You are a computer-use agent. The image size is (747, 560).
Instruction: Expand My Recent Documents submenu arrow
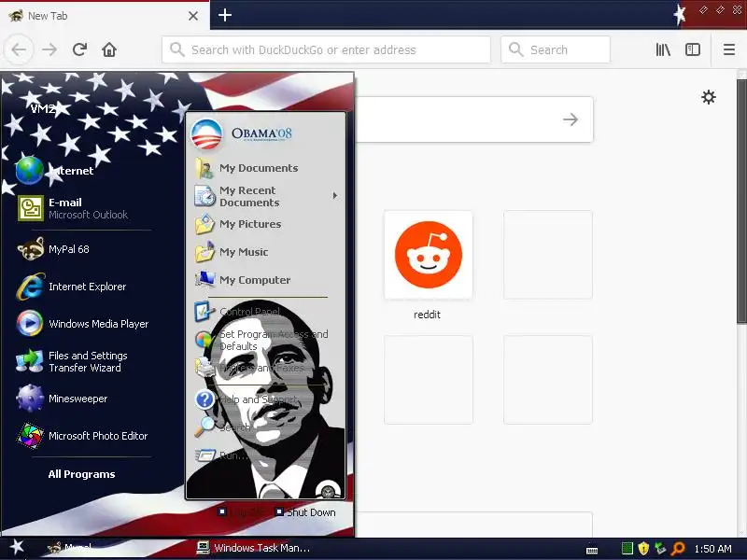coord(335,196)
